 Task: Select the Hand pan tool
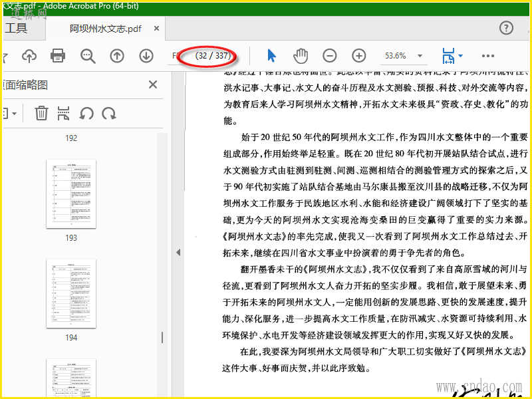[x=301, y=56]
